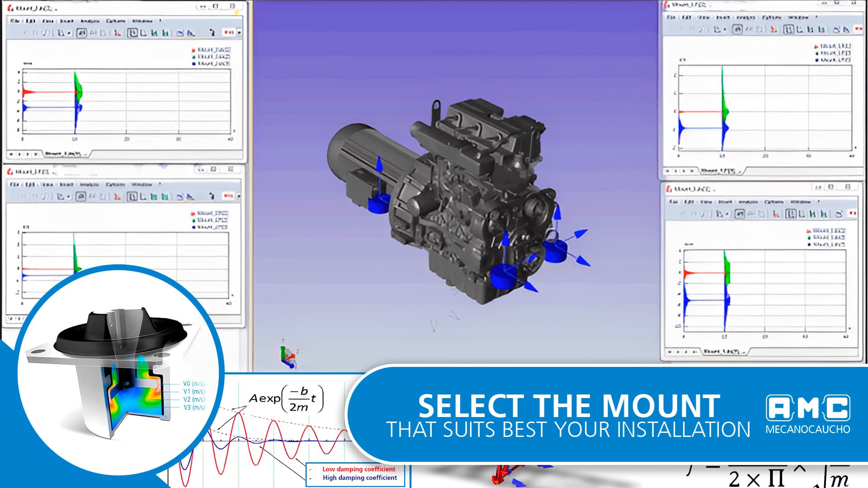Click the 'V0 (m/s)' label beside the mount

pyautogui.click(x=194, y=384)
